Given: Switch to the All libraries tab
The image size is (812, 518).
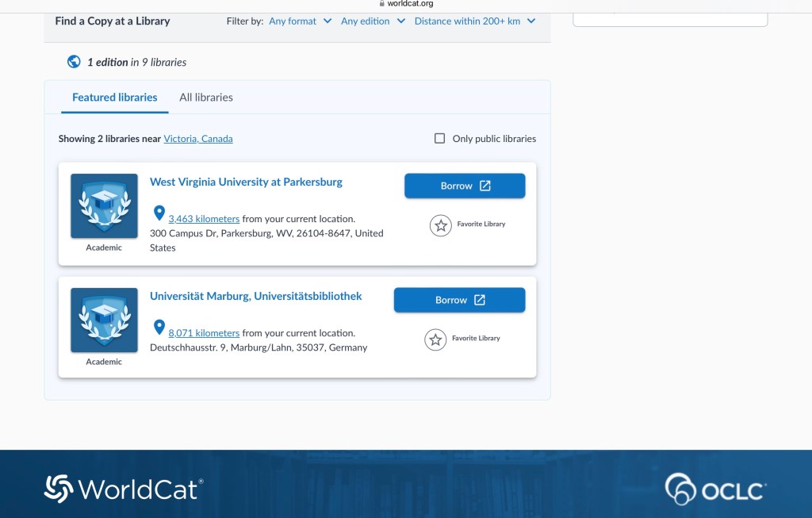Looking at the screenshot, I should tap(205, 97).
